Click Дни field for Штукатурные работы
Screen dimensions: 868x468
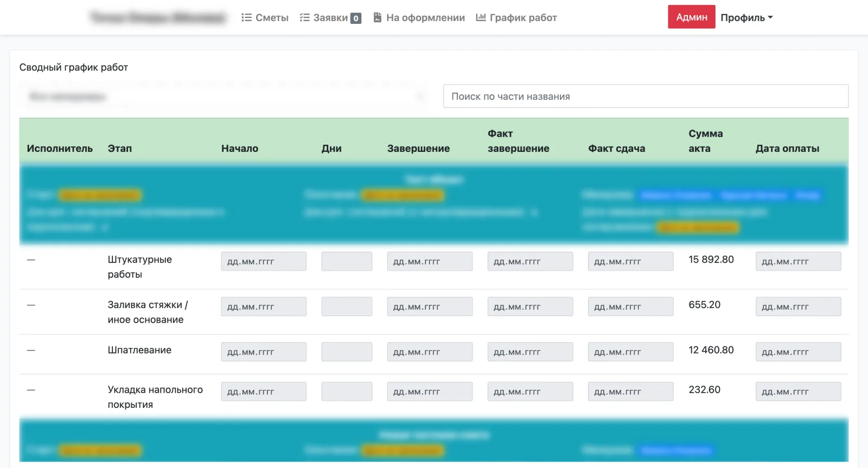coord(347,261)
